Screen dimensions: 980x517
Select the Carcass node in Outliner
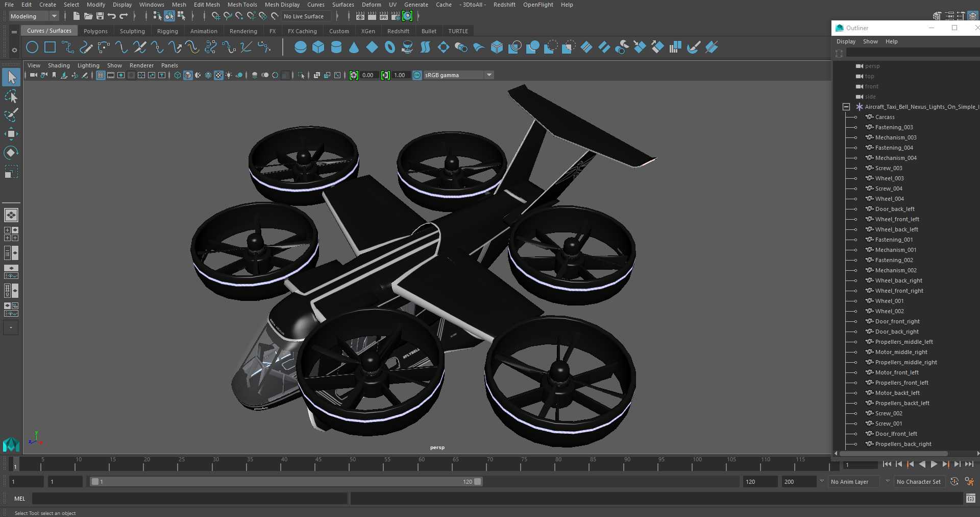(885, 117)
